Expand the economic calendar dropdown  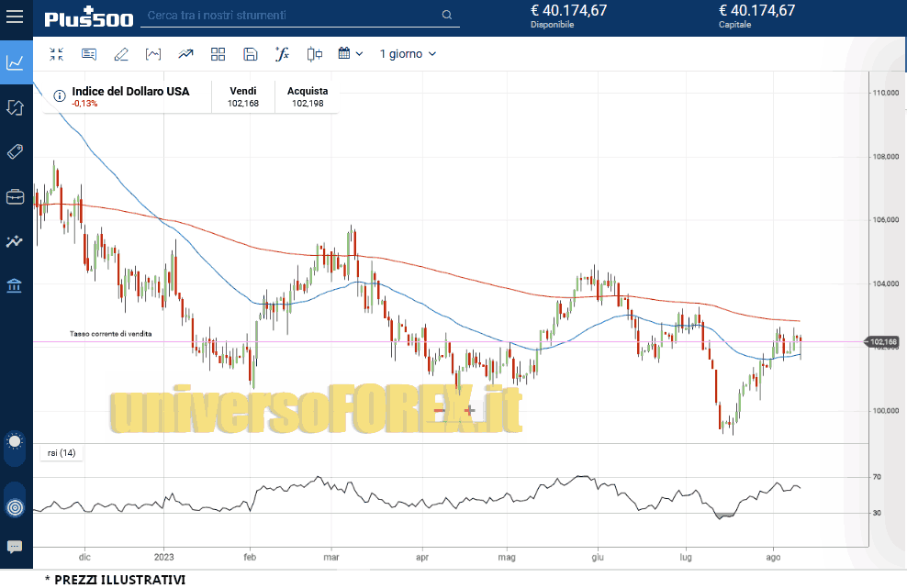(x=350, y=53)
